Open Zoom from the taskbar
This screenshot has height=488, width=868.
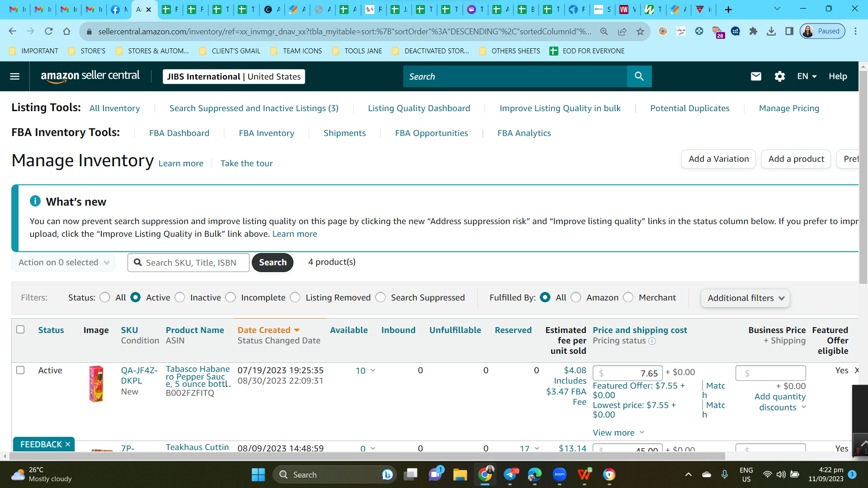coord(560,474)
